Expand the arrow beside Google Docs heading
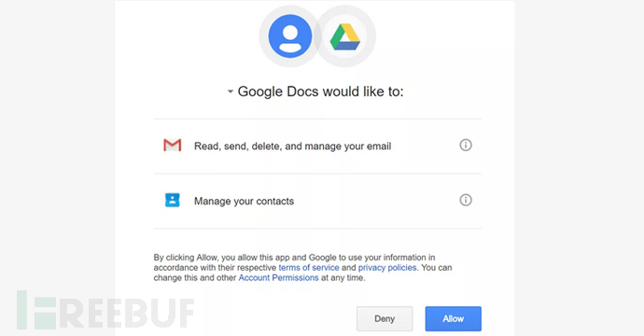This screenshot has width=644, height=336. click(x=231, y=91)
